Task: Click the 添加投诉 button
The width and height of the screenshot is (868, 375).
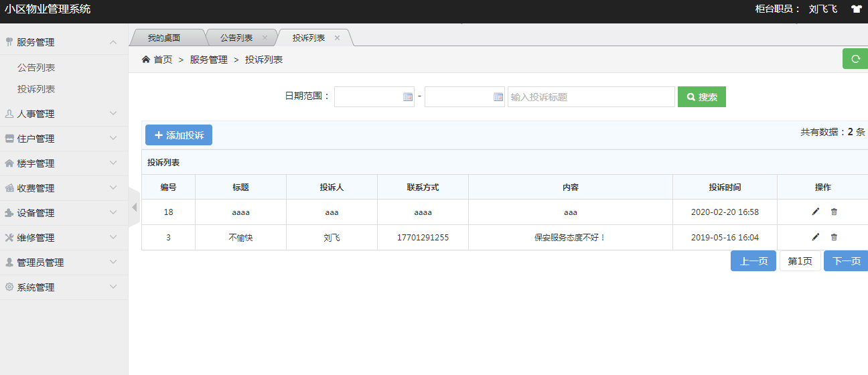Action: pyautogui.click(x=179, y=135)
